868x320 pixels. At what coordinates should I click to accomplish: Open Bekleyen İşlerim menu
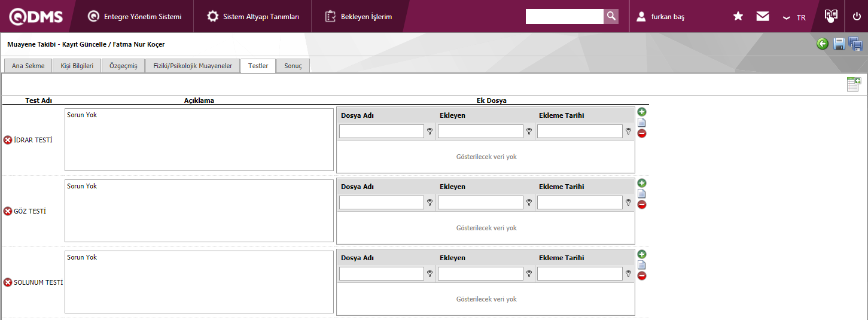[359, 17]
